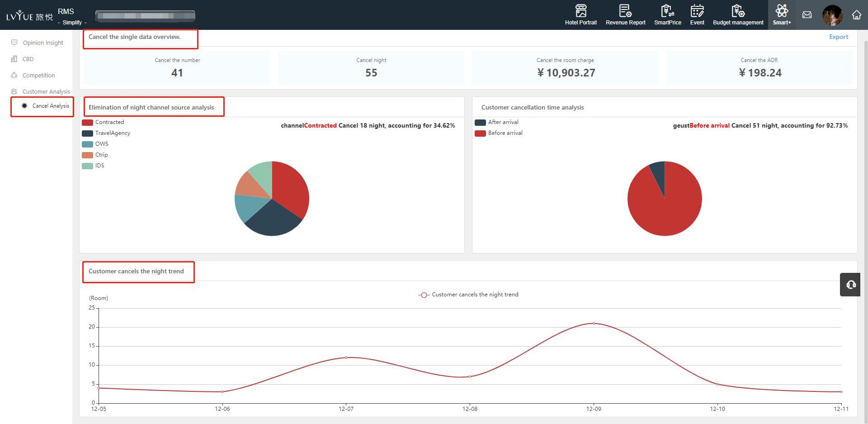This screenshot has height=424, width=868.
Task: Toggle TravelAgency legend entry
Action: click(106, 133)
